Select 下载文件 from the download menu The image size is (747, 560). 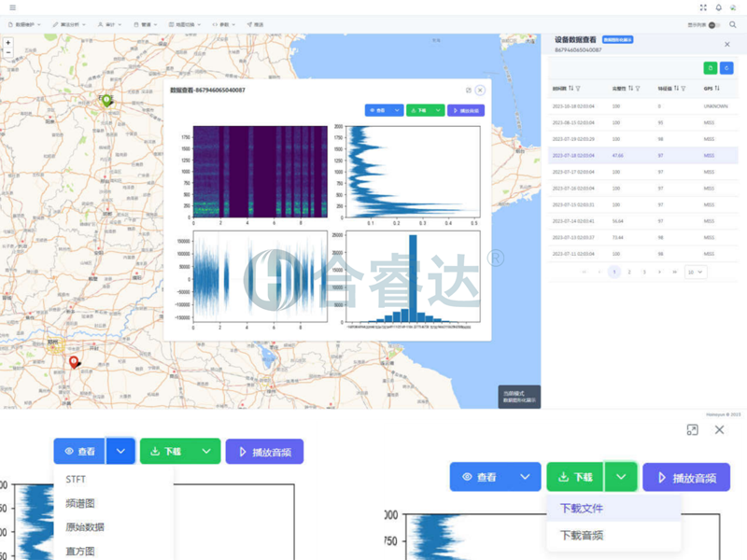pos(581,509)
